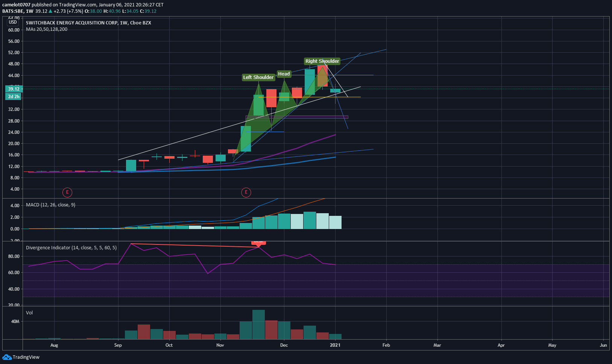Click the Switchback Energy Acquisition Corp title
This screenshot has height=364, width=612.
(88, 23)
